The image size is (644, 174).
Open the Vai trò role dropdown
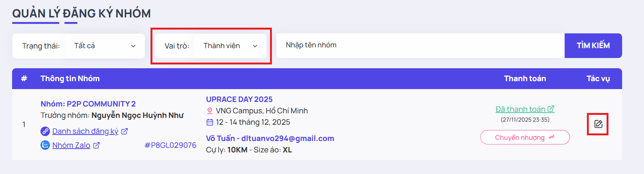pyautogui.click(x=230, y=46)
